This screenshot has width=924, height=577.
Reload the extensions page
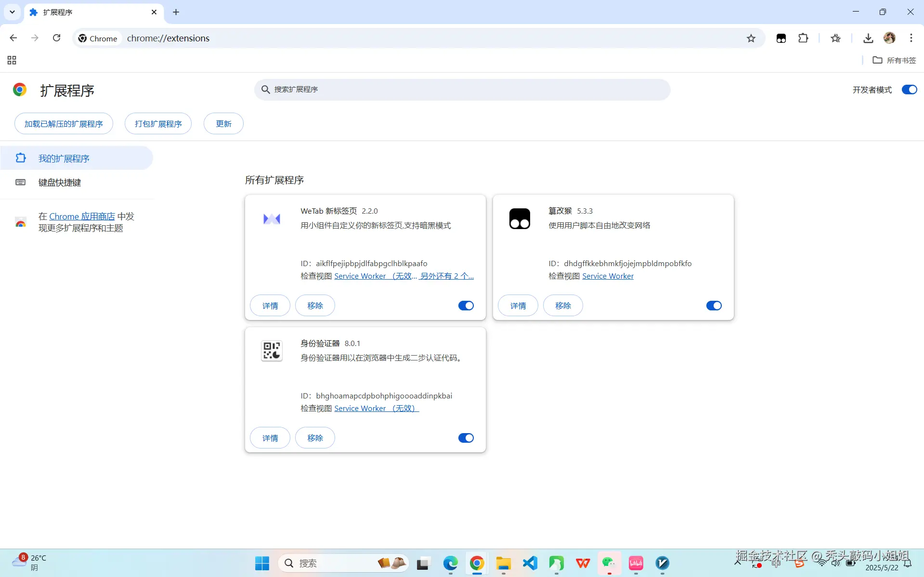click(x=56, y=38)
